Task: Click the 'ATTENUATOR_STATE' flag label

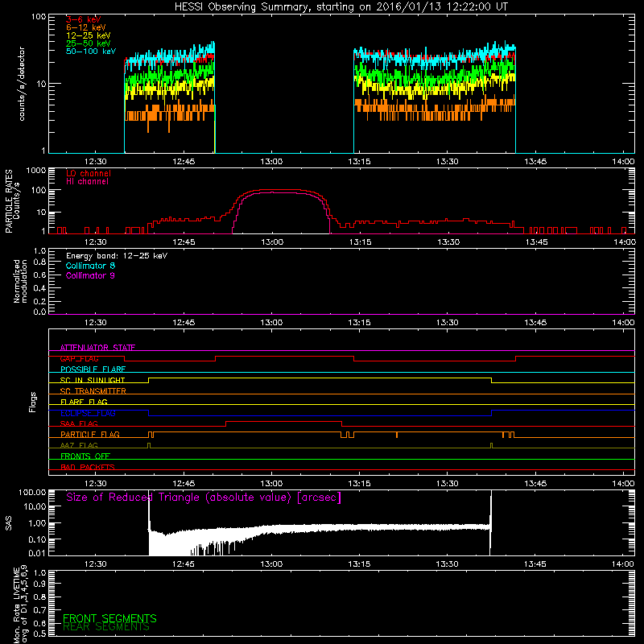Action: (x=97, y=348)
